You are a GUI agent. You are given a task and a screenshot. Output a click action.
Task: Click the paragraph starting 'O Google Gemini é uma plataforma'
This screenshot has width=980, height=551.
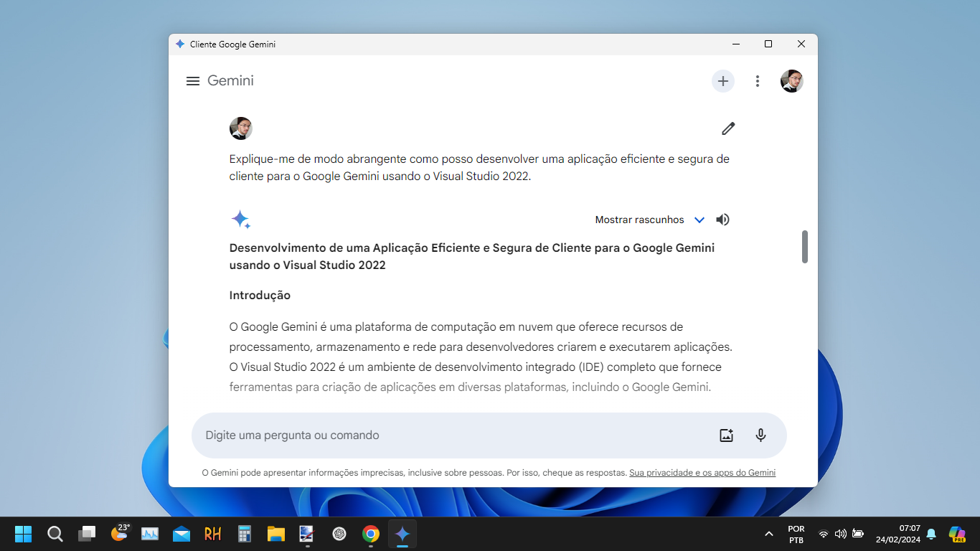[481, 357]
